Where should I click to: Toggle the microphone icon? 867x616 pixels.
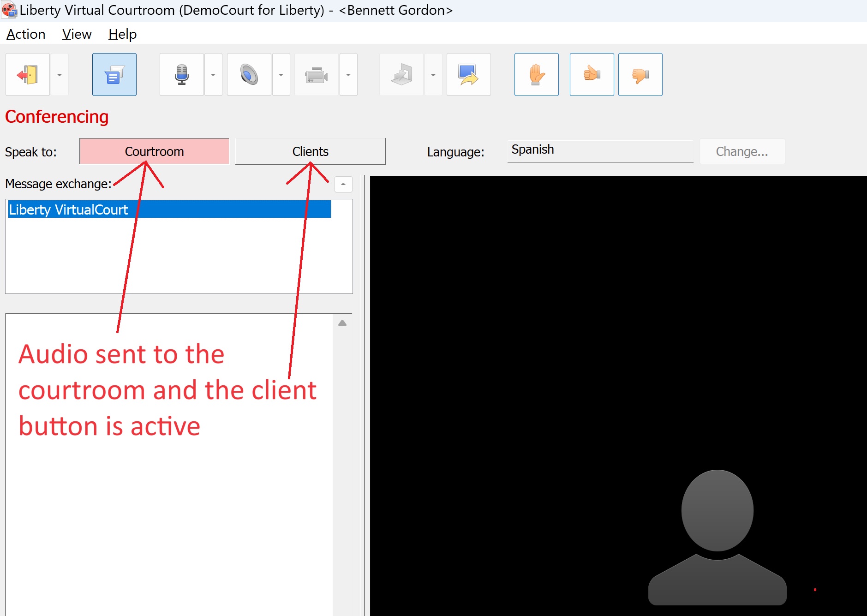[x=182, y=75]
